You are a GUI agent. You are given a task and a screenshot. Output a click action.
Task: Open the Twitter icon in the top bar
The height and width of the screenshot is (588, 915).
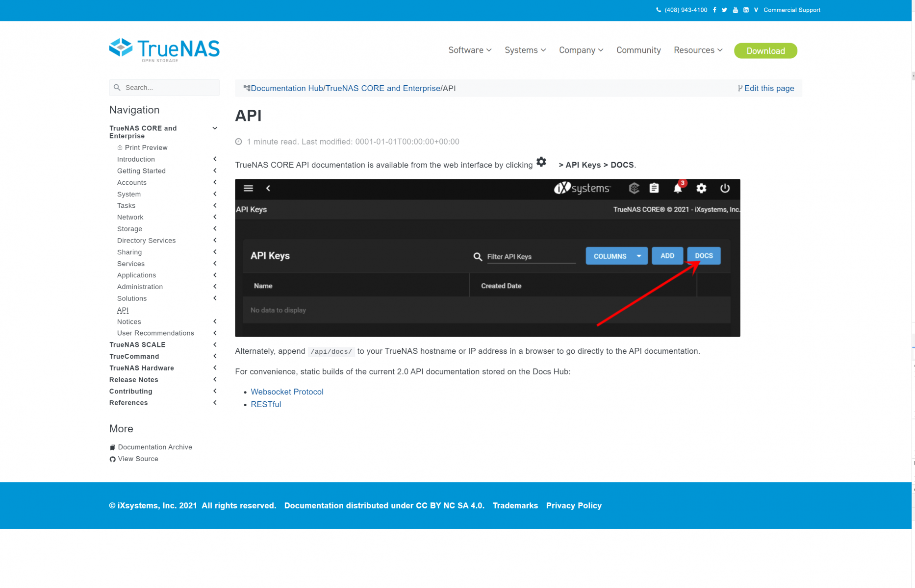pyautogui.click(x=725, y=10)
